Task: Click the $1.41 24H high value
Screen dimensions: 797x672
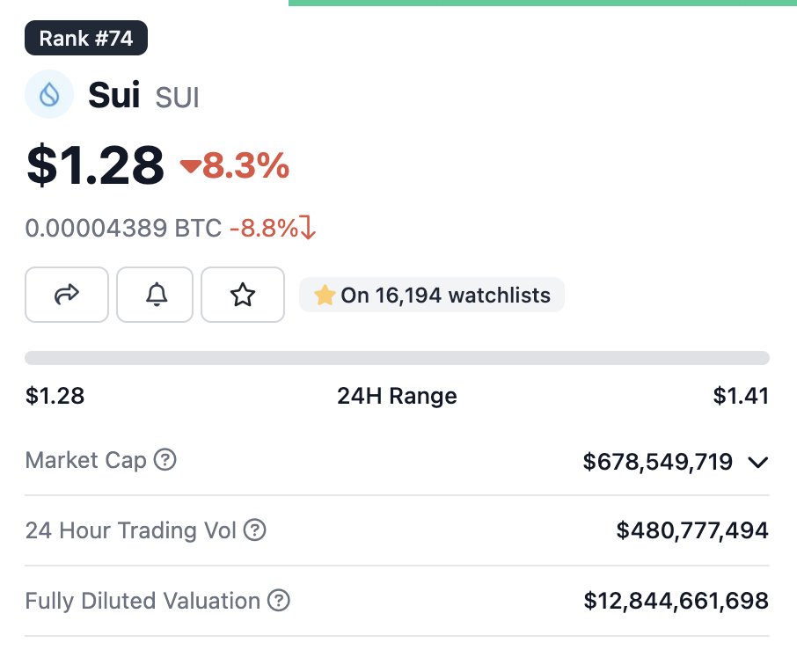Action: click(x=741, y=396)
